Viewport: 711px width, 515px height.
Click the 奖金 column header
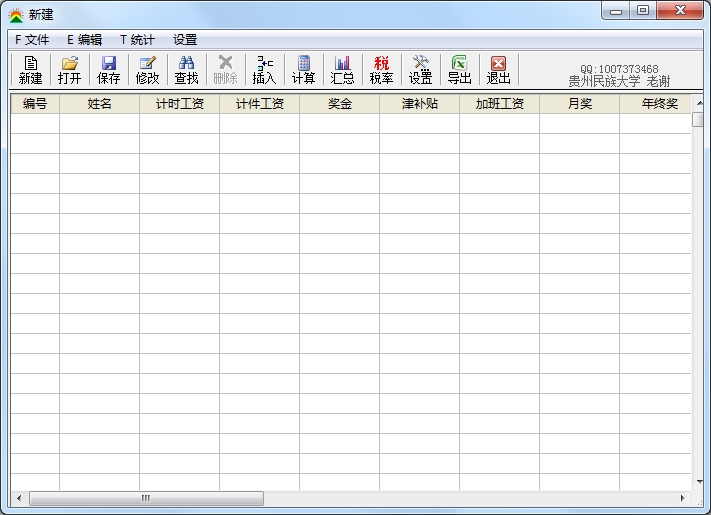(x=340, y=104)
